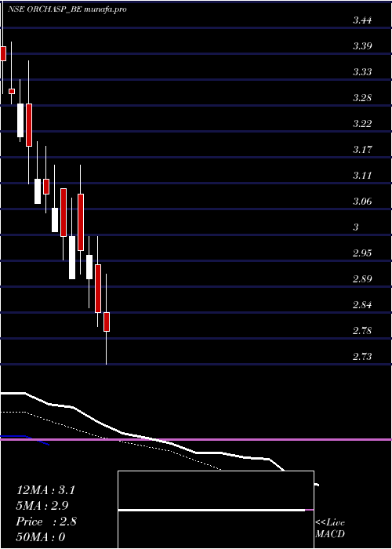Click the 2.84 price axis label
The height and width of the screenshot is (549, 392).
362,305
